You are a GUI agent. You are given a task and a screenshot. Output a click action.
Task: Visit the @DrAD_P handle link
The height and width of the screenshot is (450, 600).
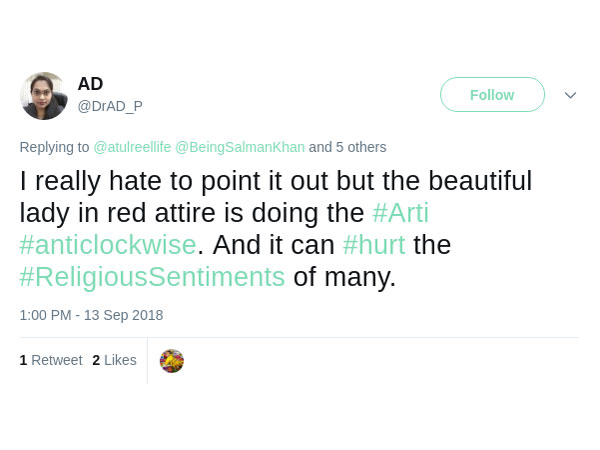(x=109, y=104)
